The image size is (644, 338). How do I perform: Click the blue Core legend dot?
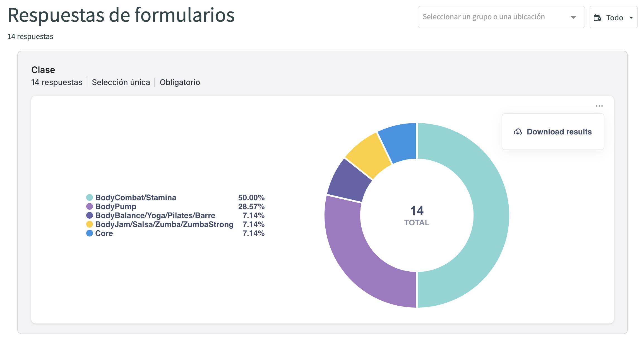[89, 233]
